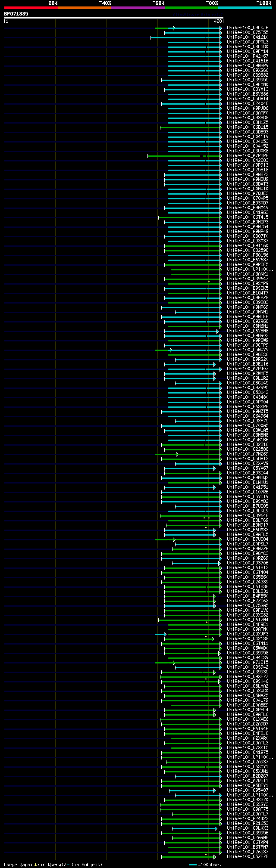Select the UniRef100_Q39646 label
The image size is (276, 868).
click(248, 515)
